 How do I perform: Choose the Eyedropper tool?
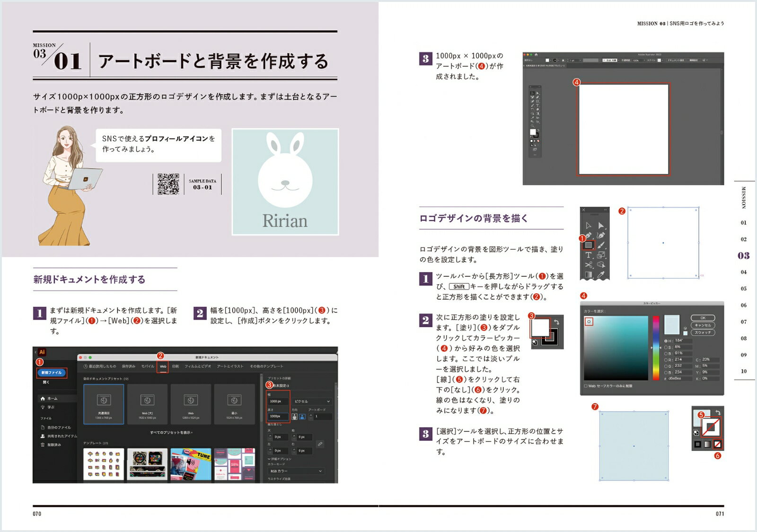pyautogui.click(x=601, y=275)
